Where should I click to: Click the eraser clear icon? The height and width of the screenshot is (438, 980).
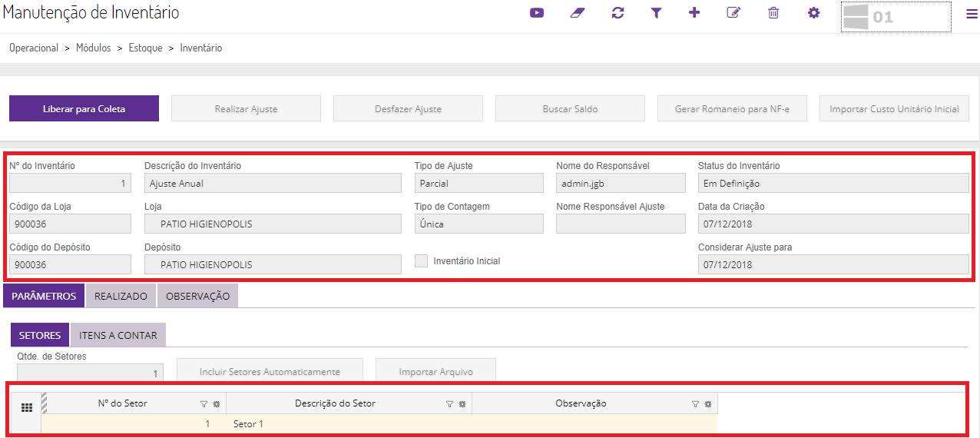click(x=578, y=13)
